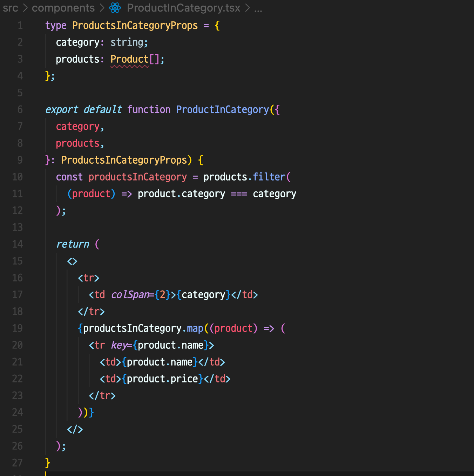The height and width of the screenshot is (476, 474).
Task: Click the opening fragment tag '<>'
Action: (x=72, y=261)
